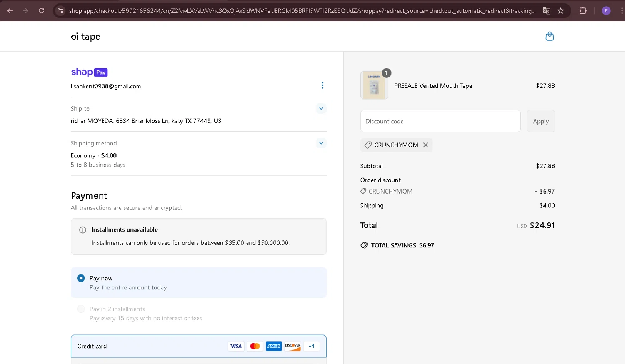View site information icon in address bar
Viewport: 625px width, 364px height.
pyautogui.click(x=60, y=11)
